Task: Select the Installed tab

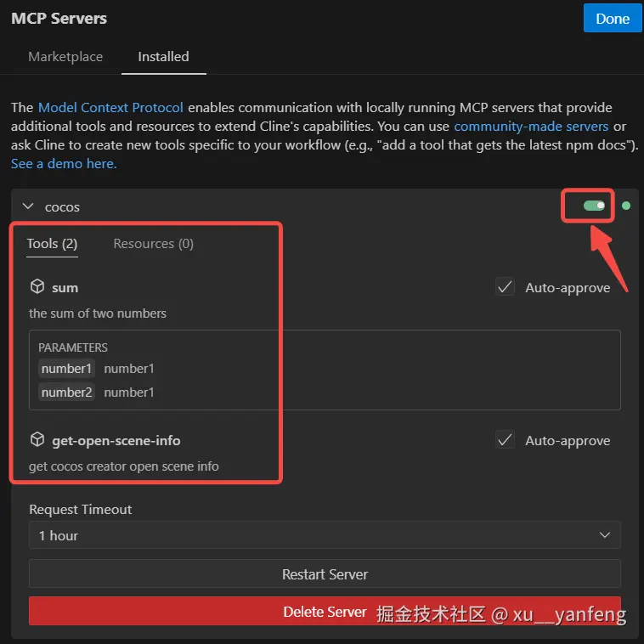Action: (x=163, y=57)
